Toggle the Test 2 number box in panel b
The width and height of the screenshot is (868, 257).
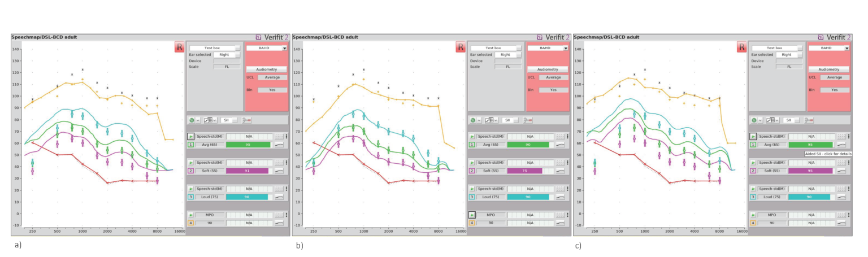(x=472, y=171)
